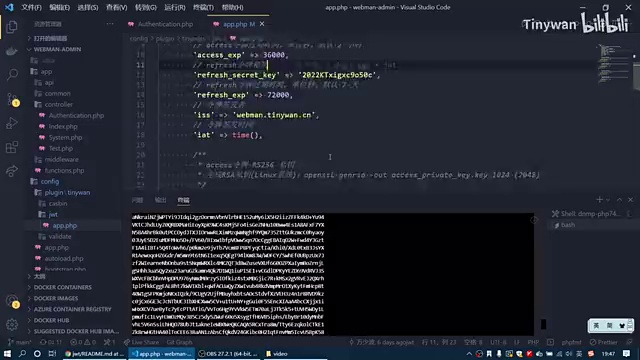Open the 选择(S) menu

[88, 7]
